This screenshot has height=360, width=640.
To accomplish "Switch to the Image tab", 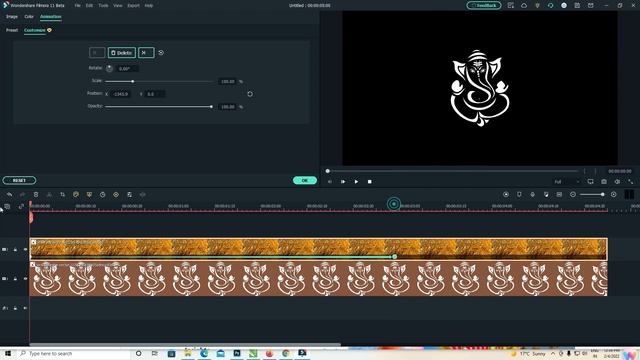I will coord(12,17).
